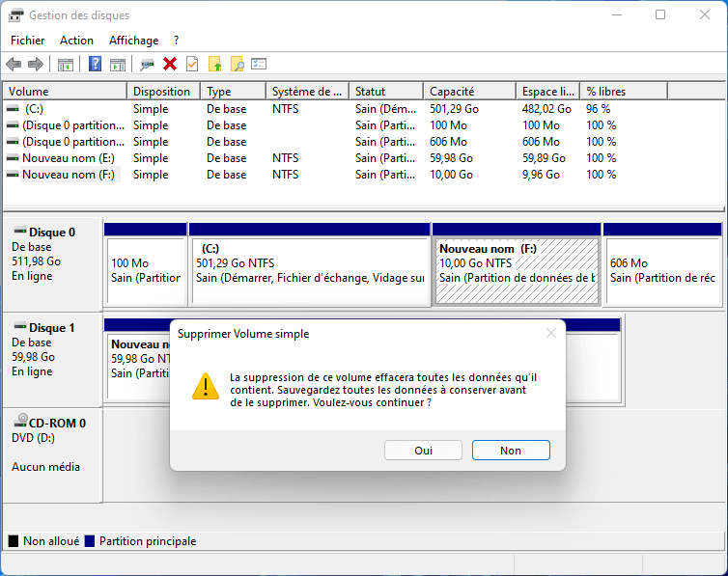
Task: Select the hatched Nouveau nom (F:) partition block
Action: coord(517,264)
